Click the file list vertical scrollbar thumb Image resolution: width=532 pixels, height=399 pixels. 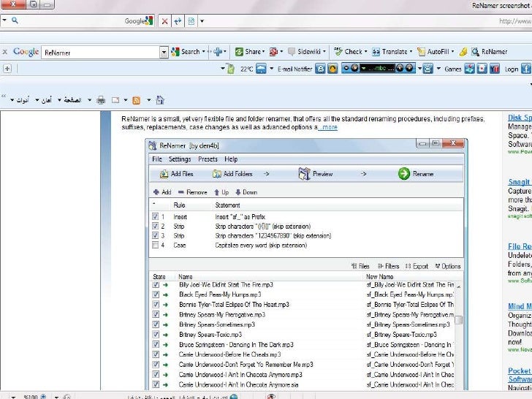(458, 320)
